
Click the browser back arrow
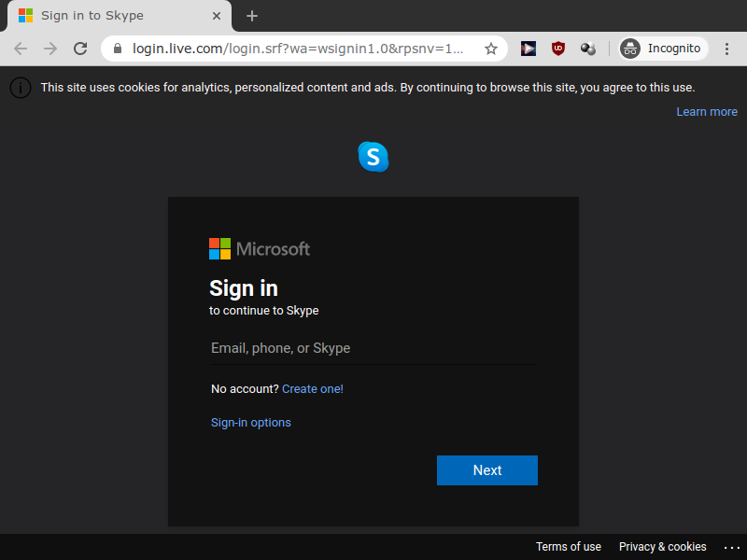click(21, 49)
